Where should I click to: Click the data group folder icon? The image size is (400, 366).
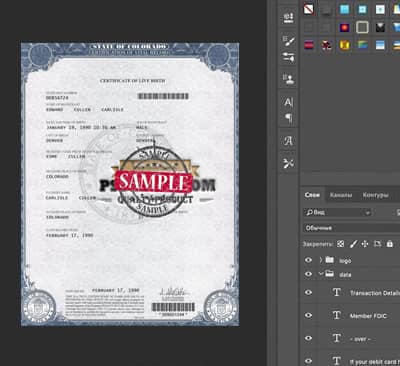coord(330,274)
